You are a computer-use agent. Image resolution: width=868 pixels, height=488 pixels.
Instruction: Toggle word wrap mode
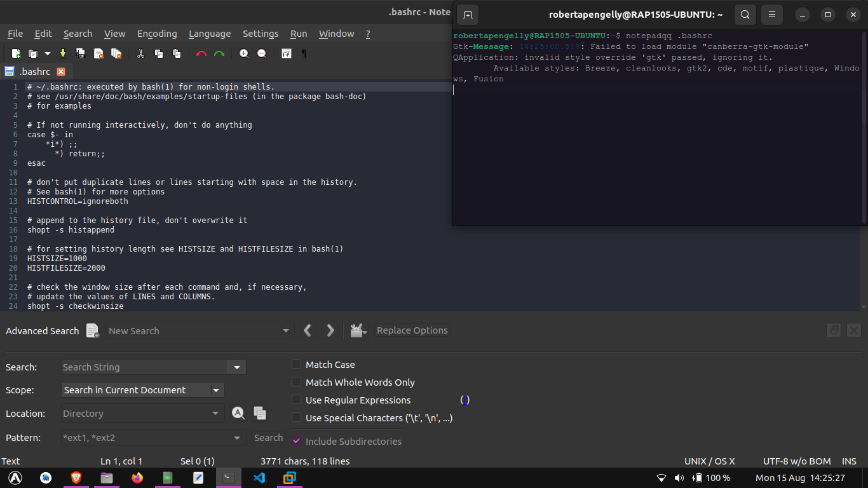click(x=286, y=53)
